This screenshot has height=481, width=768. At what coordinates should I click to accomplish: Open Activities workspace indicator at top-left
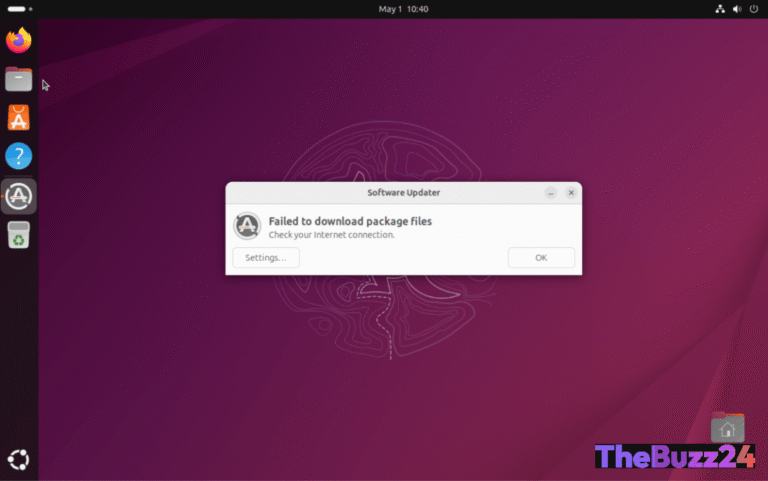[20, 9]
